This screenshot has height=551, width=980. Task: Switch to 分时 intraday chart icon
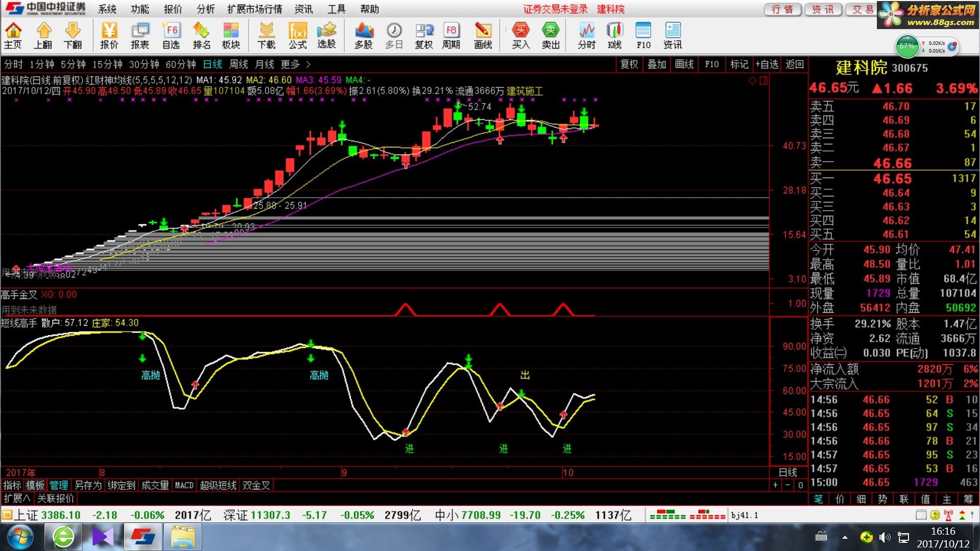point(586,36)
